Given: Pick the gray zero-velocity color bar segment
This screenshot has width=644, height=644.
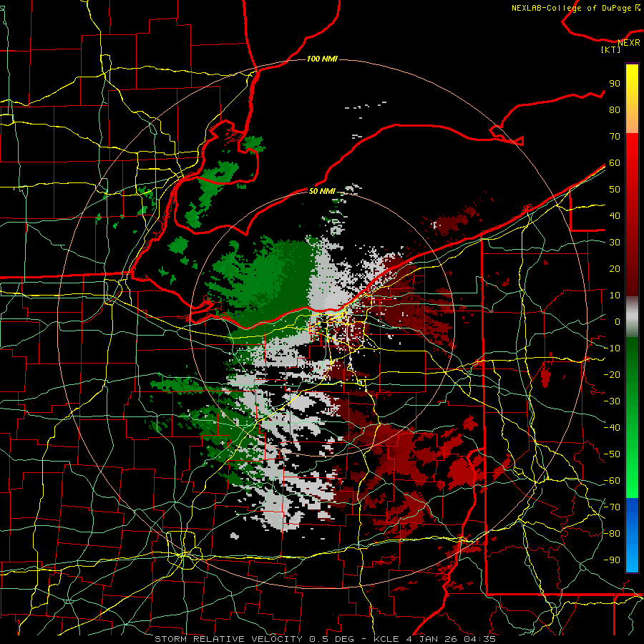Looking at the screenshot, I should point(632,317).
